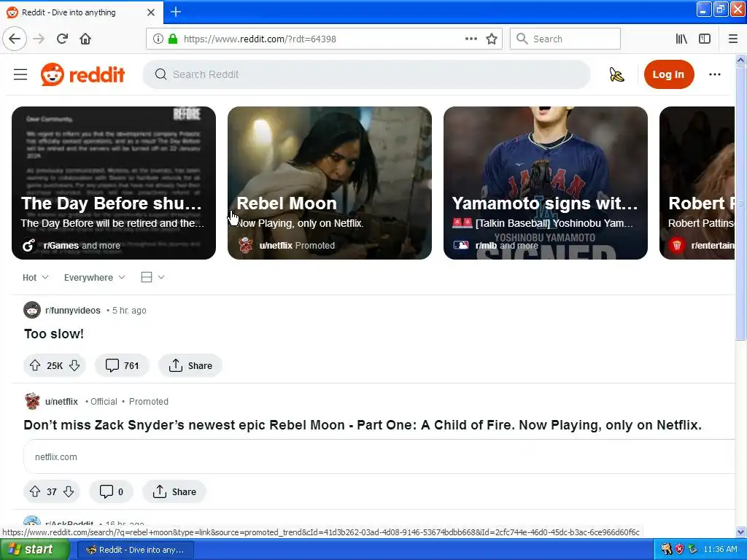Reload the page with the refresh icon

pyautogui.click(x=62, y=39)
